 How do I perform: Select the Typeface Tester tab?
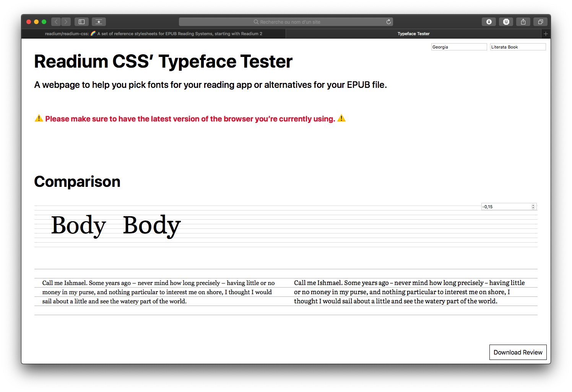[x=414, y=34]
